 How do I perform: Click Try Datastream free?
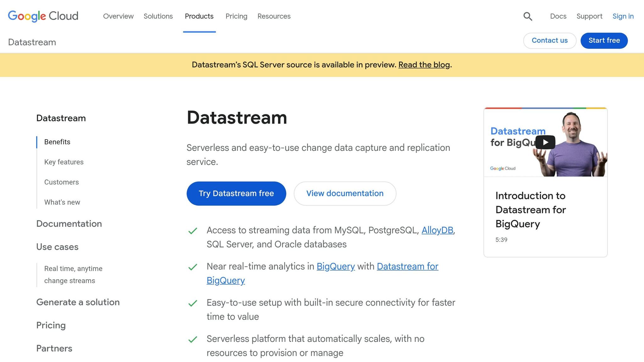(236, 193)
